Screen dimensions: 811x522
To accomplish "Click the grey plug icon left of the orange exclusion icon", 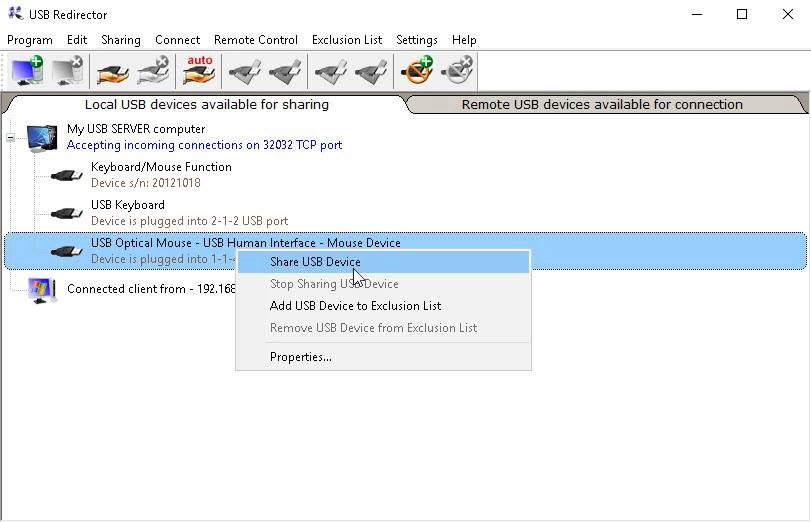I will [x=371, y=71].
